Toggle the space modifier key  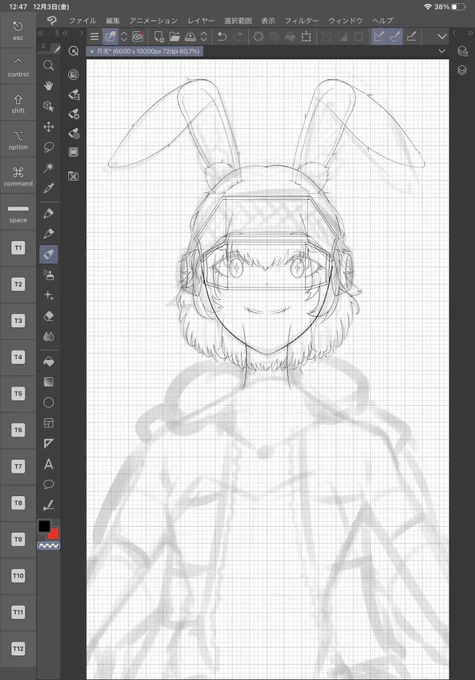18,212
